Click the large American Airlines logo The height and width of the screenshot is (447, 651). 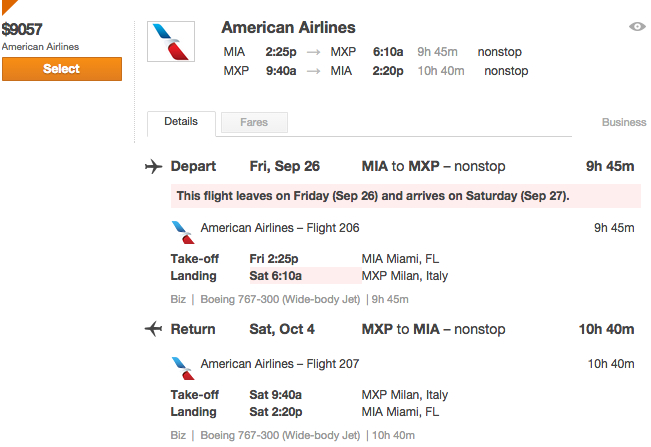(171, 43)
